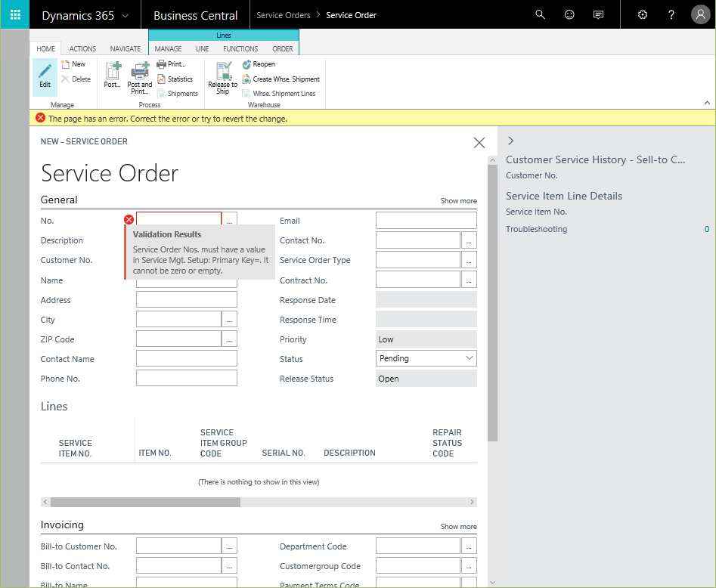Image resolution: width=716 pixels, height=588 pixels.
Task: Click Post and Print action
Action: point(140,78)
